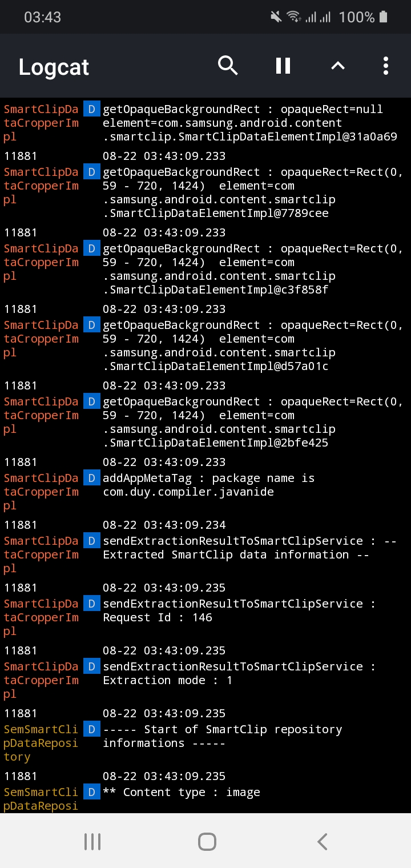Open the three-dot overflow menu
Image resolution: width=411 pixels, height=868 pixels.
(x=385, y=66)
